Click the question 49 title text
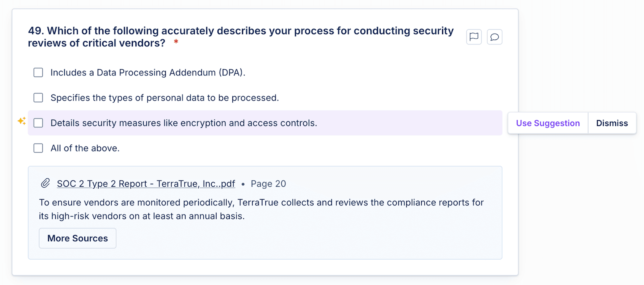644x285 pixels. (240, 37)
